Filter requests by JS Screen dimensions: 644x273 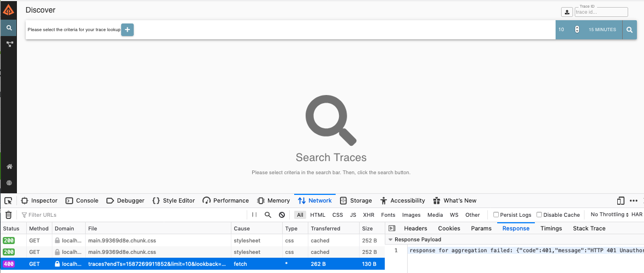pyautogui.click(x=353, y=215)
